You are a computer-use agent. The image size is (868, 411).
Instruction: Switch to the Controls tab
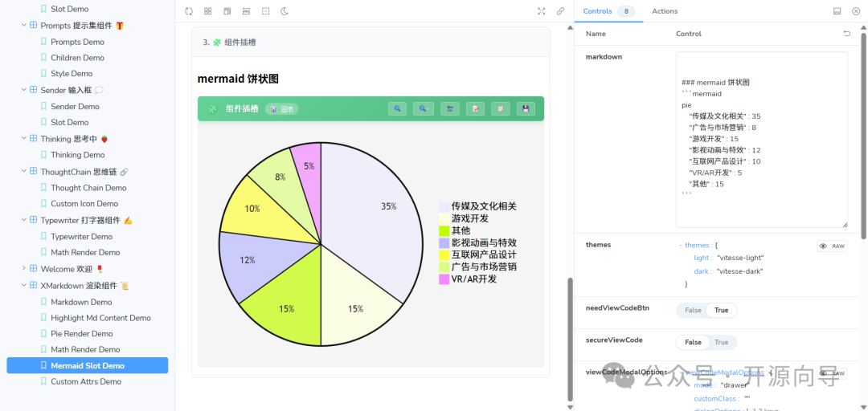click(x=609, y=11)
